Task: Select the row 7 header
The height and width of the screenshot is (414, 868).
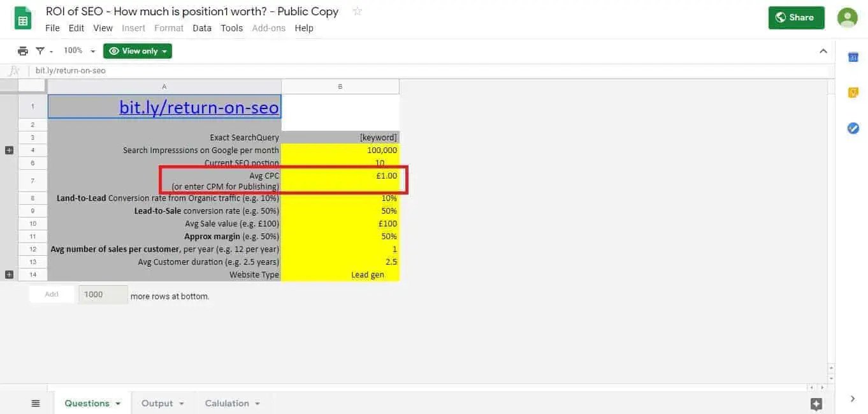Action: [33, 181]
